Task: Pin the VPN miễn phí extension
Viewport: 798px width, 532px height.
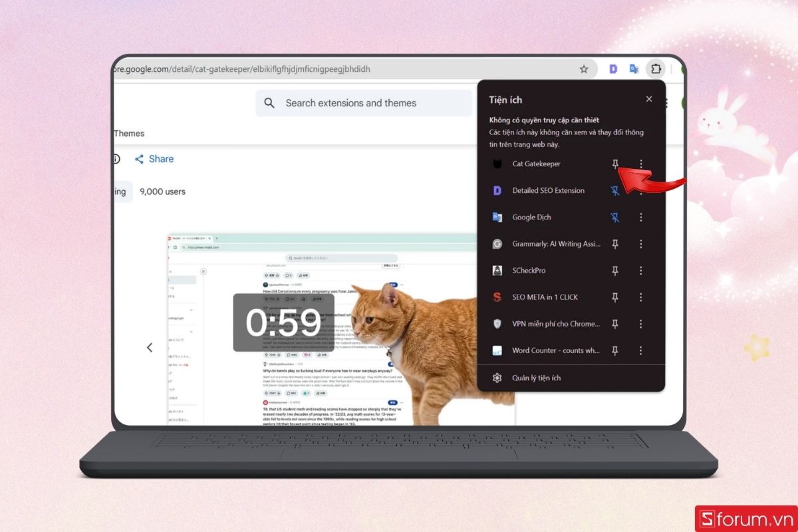Action: tap(615, 324)
